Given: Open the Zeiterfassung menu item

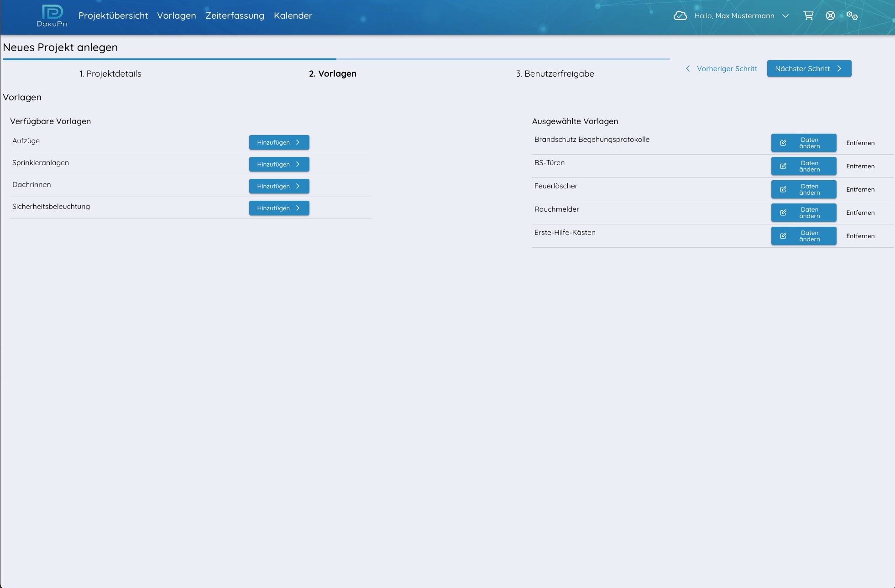Looking at the screenshot, I should tap(235, 16).
